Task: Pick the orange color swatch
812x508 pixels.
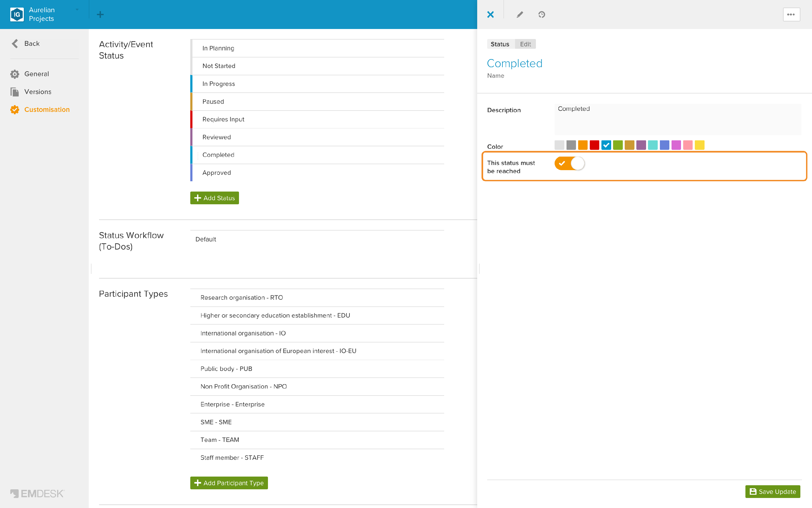Action: [x=583, y=145]
